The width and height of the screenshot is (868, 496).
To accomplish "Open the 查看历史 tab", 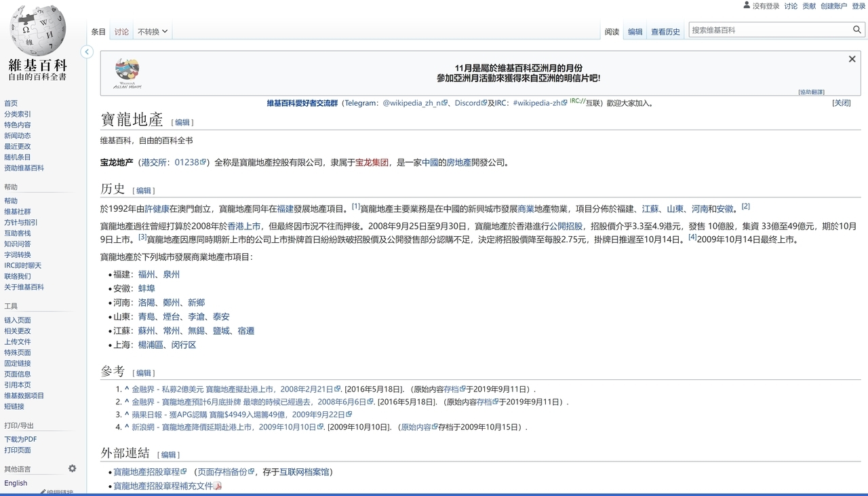I will 665,31.
